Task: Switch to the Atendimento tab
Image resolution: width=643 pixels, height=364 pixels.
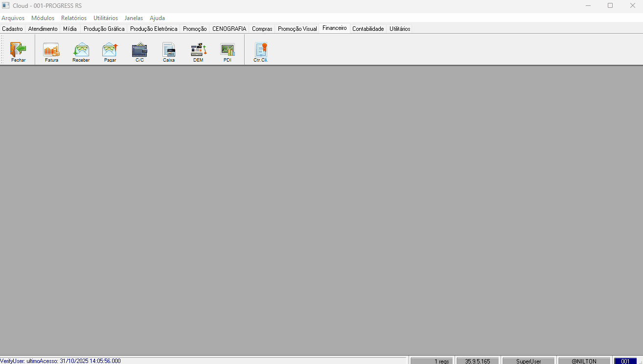Action: 43,29
